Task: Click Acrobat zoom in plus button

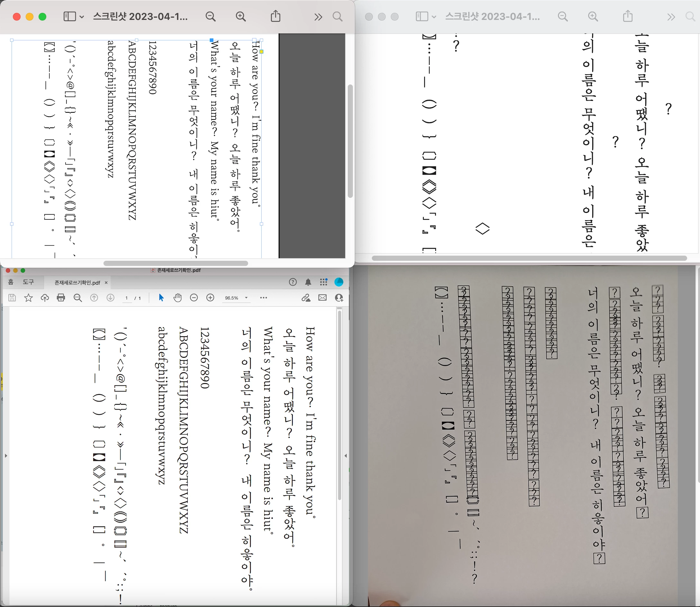Action: (210, 298)
